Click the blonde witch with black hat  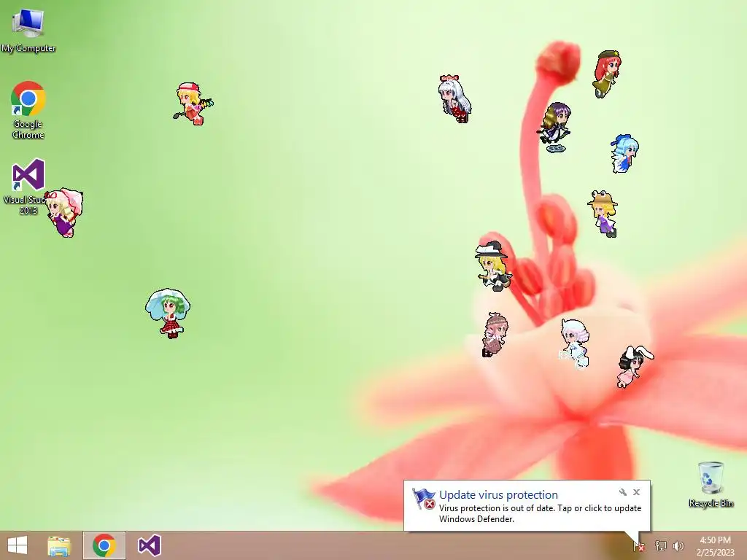point(494,266)
